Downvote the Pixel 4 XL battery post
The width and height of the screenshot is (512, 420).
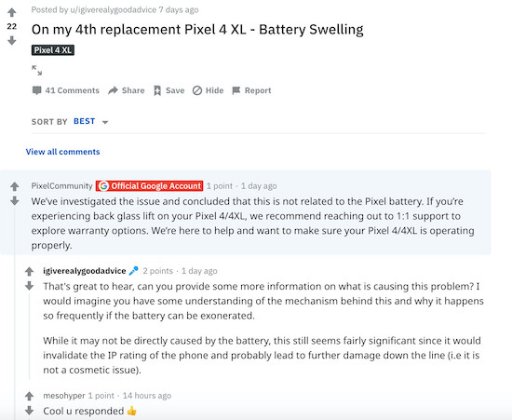coord(12,40)
